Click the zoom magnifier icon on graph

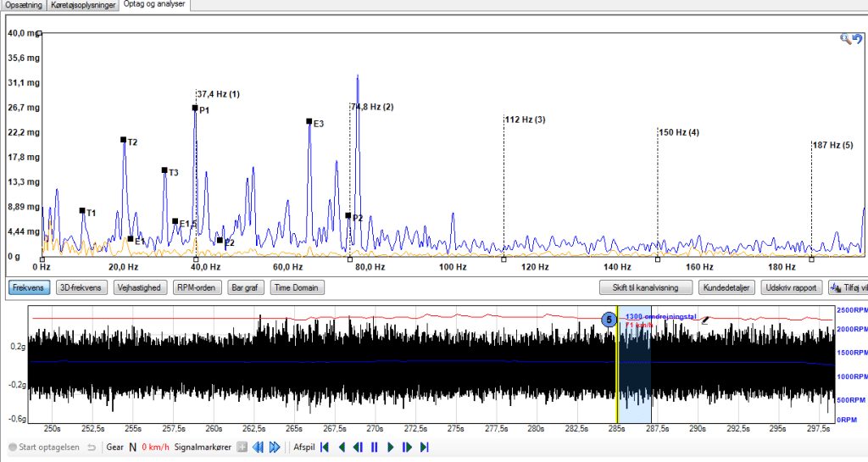point(845,39)
